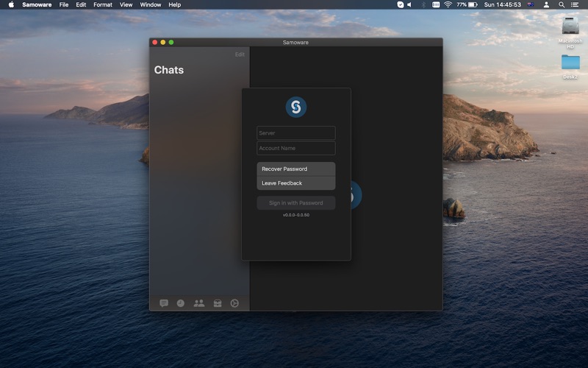
Task: Open the Bluetooth menu bar icon
Action: pyautogui.click(x=423, y=4)
